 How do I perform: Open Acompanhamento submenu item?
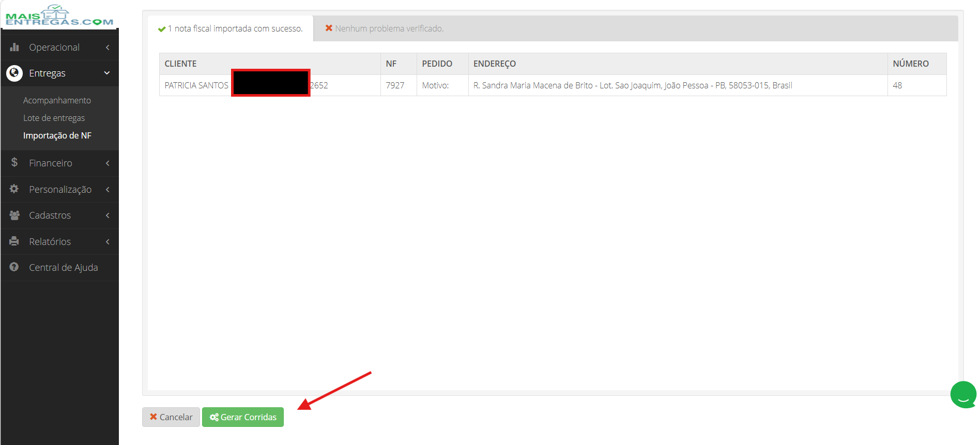point(57,100)
